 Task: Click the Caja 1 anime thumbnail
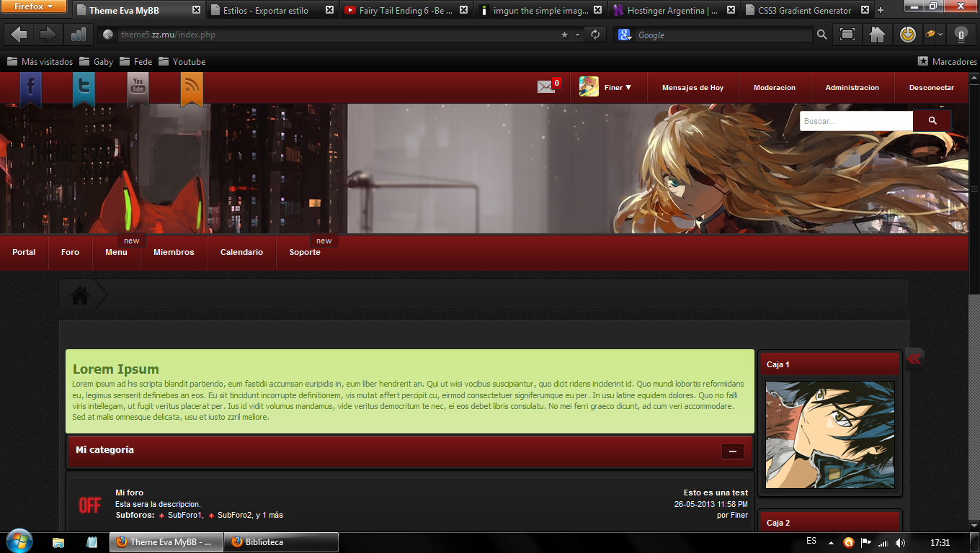tap(830, 435)
